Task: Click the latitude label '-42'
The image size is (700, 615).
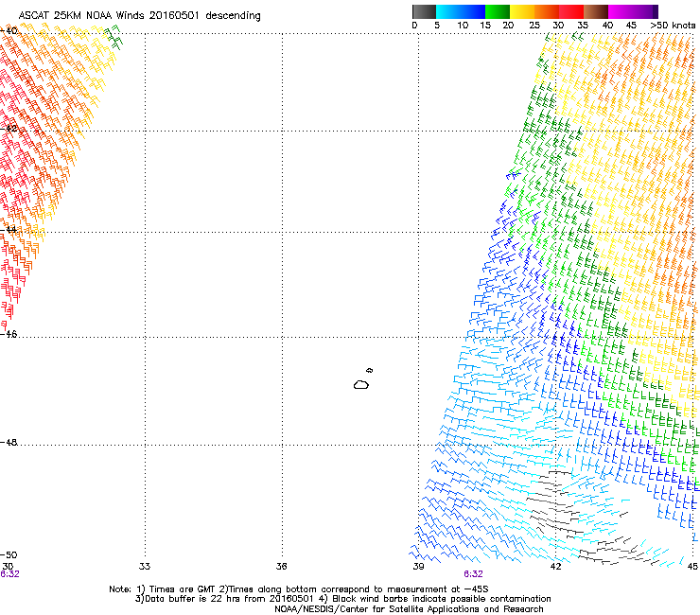Action: coord(9,128)
